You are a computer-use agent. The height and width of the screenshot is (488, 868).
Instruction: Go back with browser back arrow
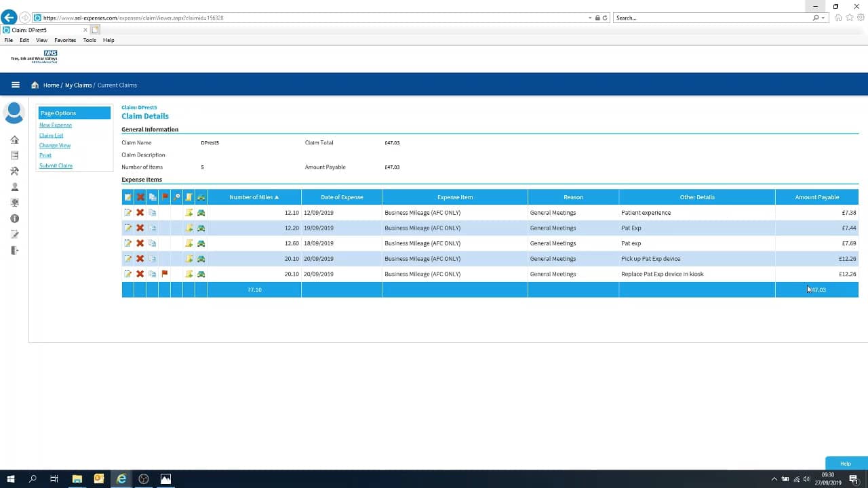click(9, 18)
